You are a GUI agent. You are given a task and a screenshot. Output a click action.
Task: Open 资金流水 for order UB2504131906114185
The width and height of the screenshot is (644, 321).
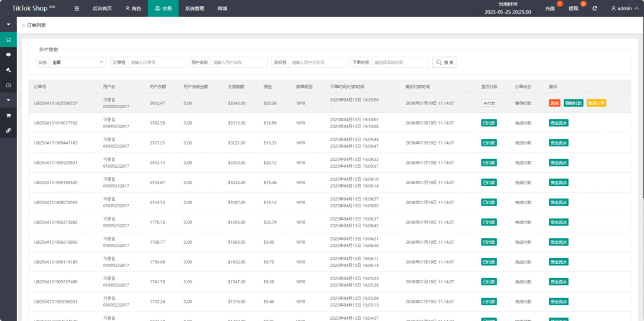[558, 262]
